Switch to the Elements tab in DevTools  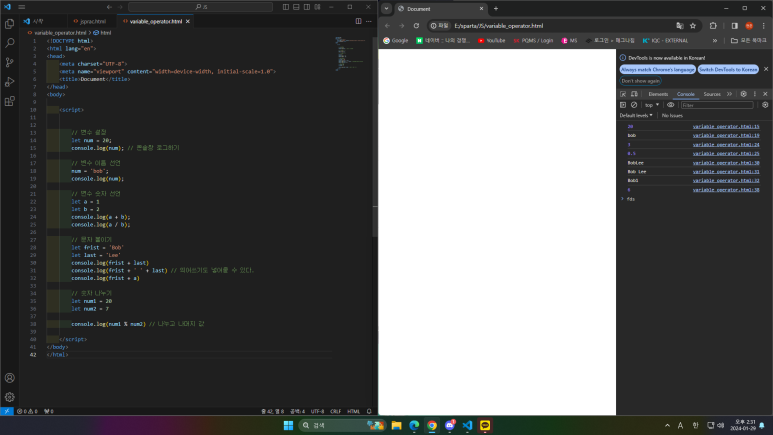point(658,94)
